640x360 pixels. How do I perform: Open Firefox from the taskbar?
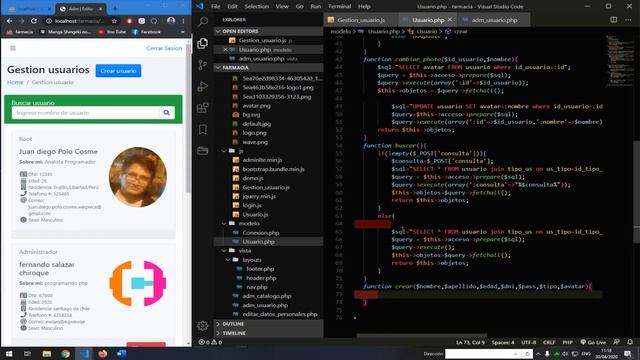pos(102,353)
